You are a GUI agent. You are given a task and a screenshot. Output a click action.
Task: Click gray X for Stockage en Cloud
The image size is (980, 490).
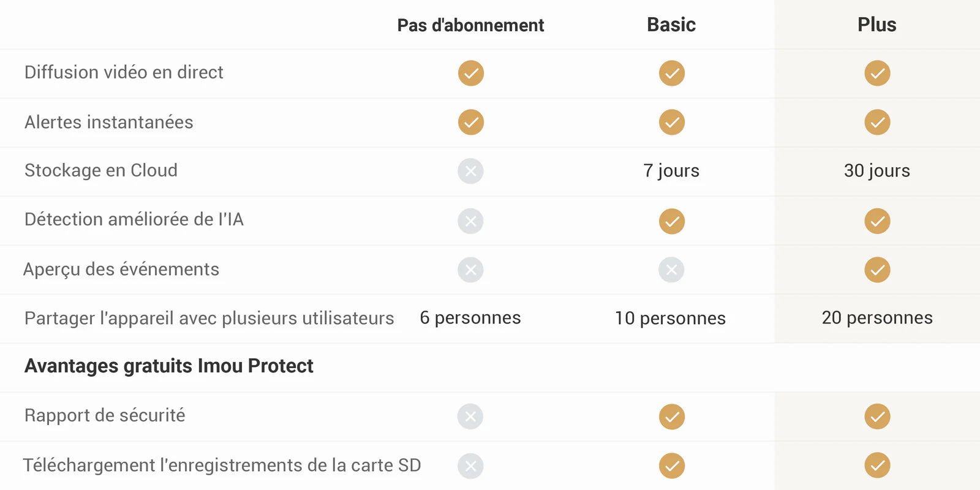470,171
